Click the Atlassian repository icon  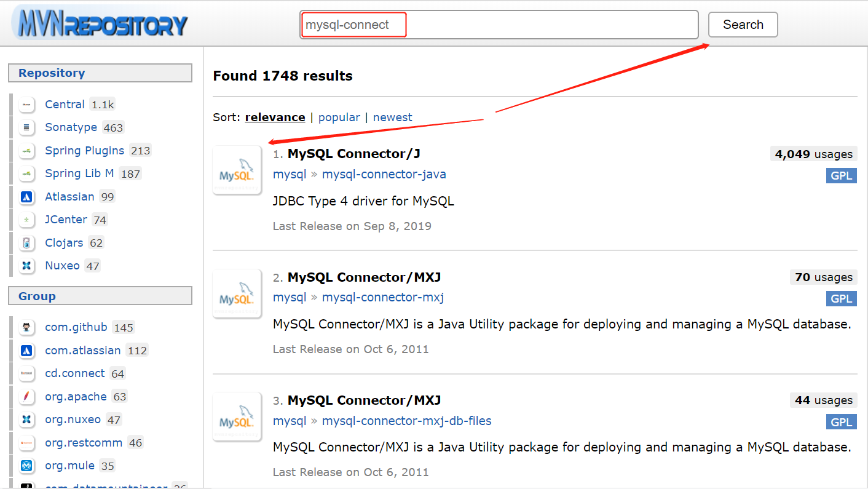coord(26,197)
